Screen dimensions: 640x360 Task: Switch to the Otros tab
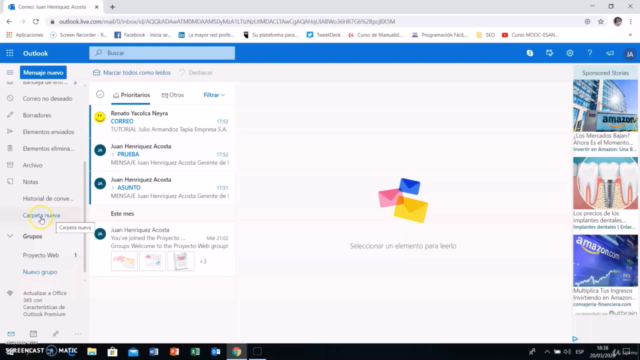click(173, 95)
